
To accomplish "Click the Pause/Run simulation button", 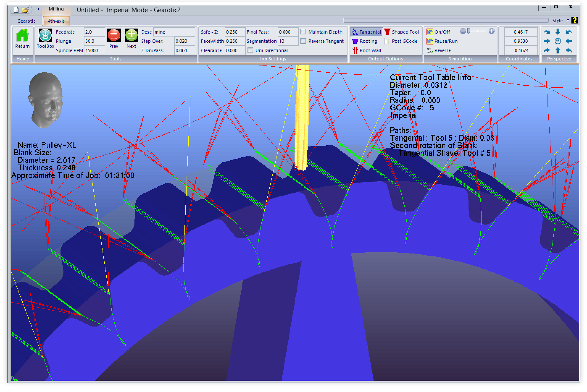I will click(442, 41).
